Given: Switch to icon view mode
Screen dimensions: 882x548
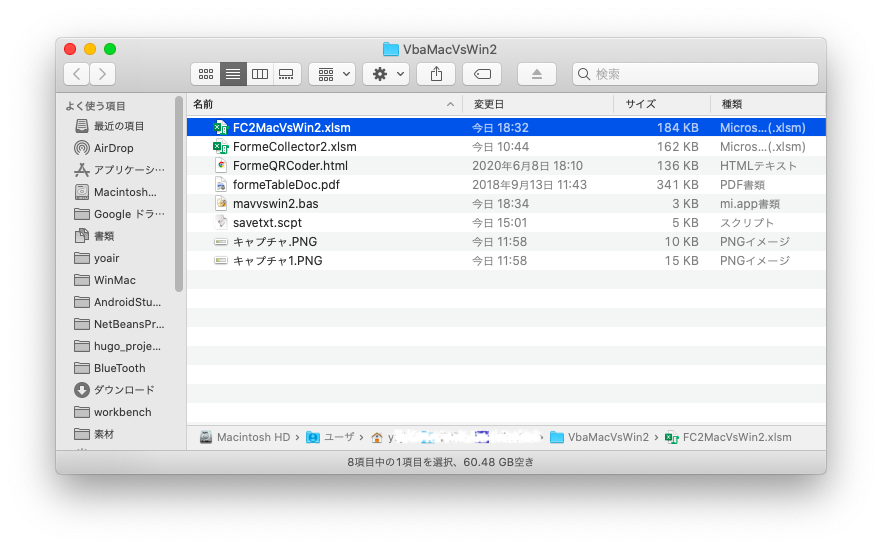Looking at the screenshot, I should click(x=206, y=74).
